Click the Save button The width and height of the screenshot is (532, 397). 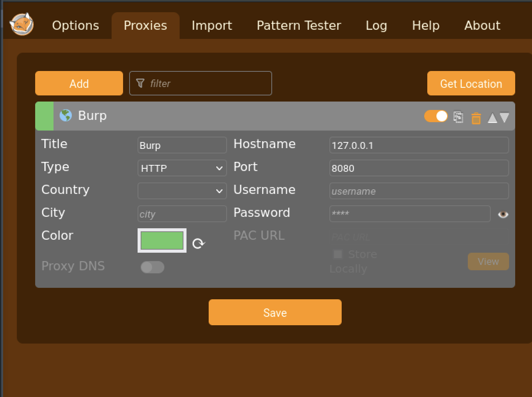click(x=275, y=312)
